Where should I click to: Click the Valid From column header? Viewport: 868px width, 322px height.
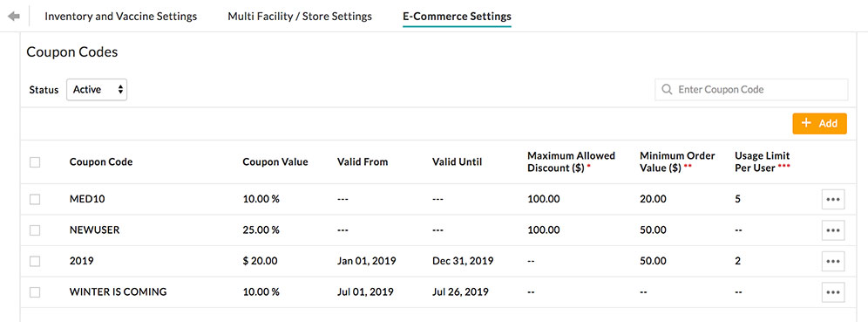tap(363, 161)
